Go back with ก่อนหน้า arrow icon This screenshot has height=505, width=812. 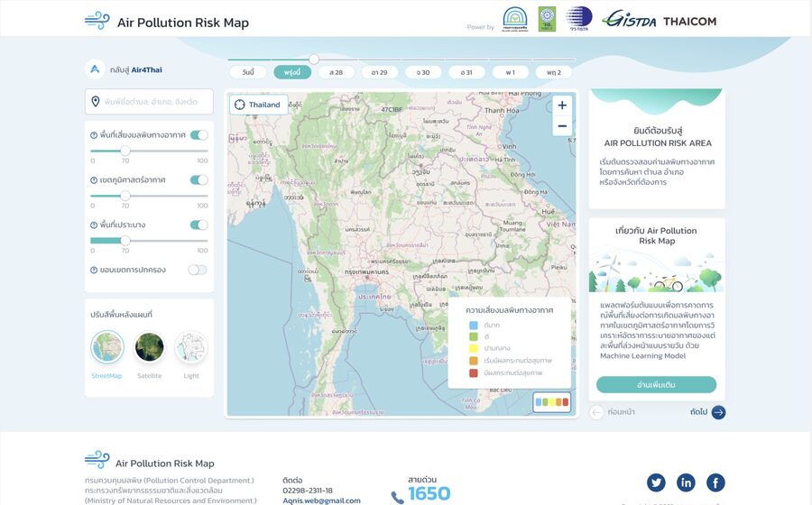pyautogui.click(x=596, y=412)
